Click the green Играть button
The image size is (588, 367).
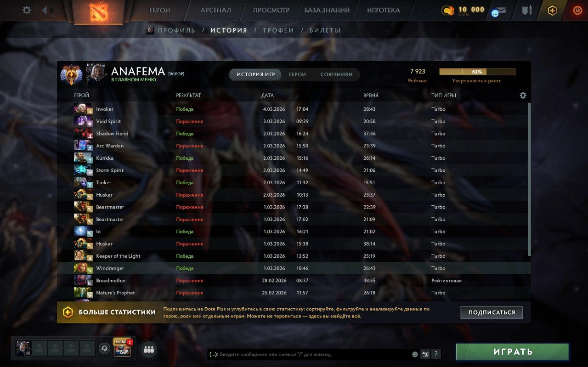click(x=512, y=352)
